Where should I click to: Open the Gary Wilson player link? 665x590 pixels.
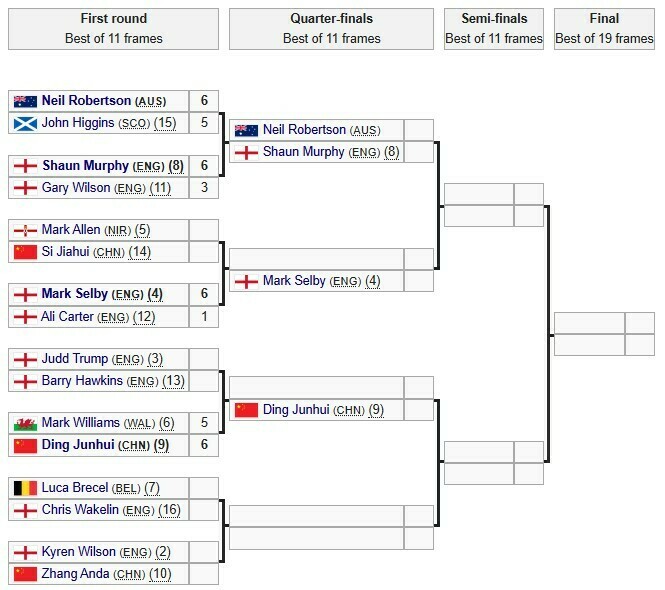point(77,187)
